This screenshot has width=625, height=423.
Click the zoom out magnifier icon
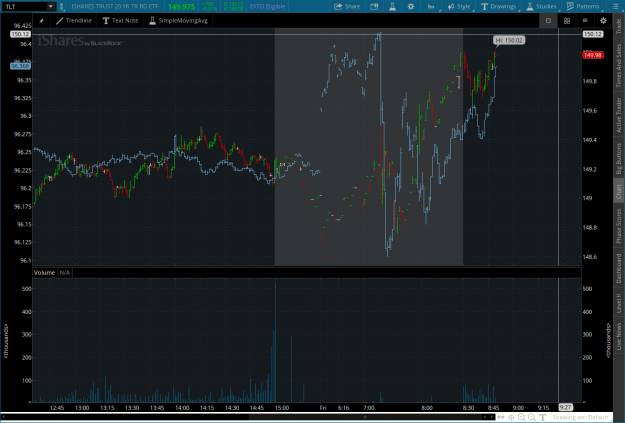pyautogui.click(x=532, y=417)
